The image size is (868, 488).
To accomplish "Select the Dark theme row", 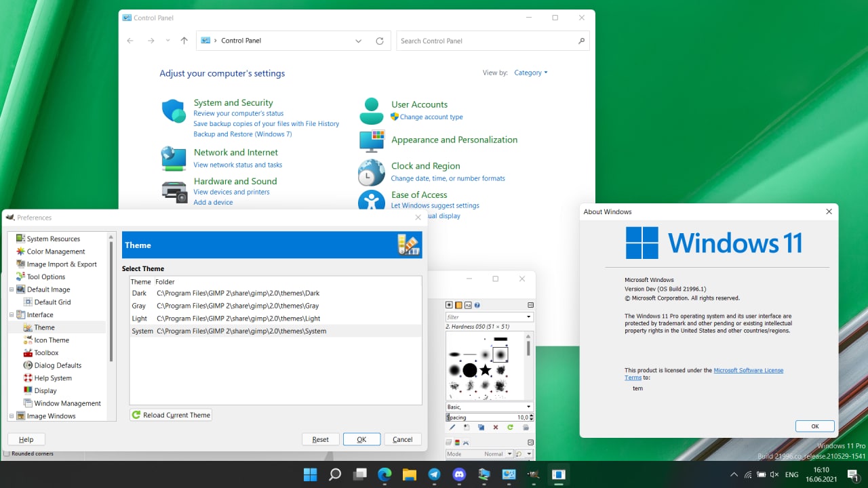I will tap(275, 293).
